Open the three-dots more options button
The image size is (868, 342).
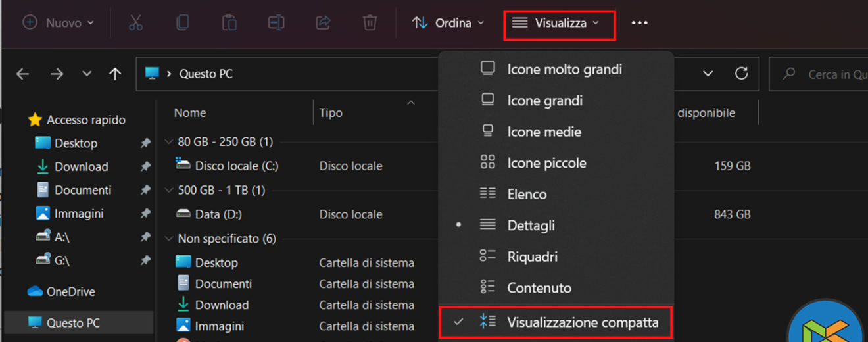point(639,23)
